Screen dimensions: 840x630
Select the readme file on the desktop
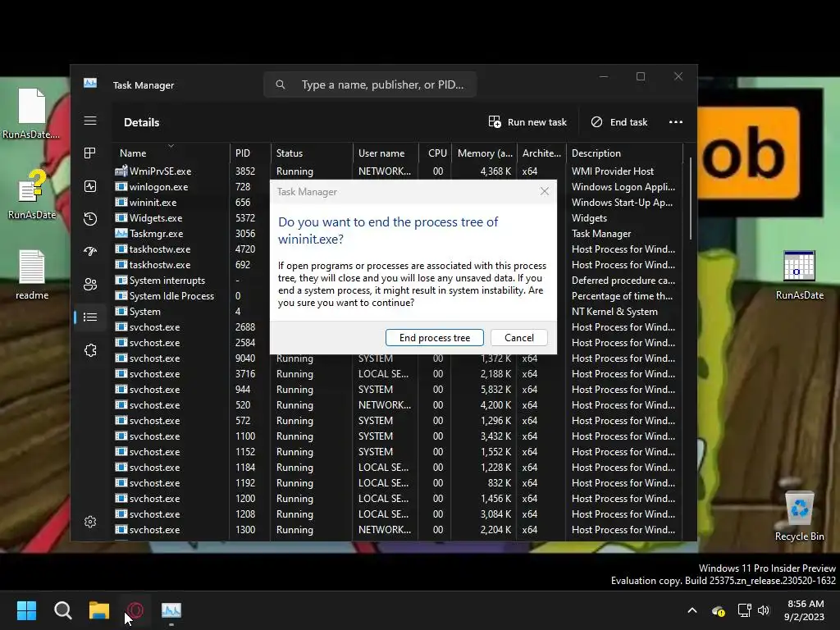(32, 275)
